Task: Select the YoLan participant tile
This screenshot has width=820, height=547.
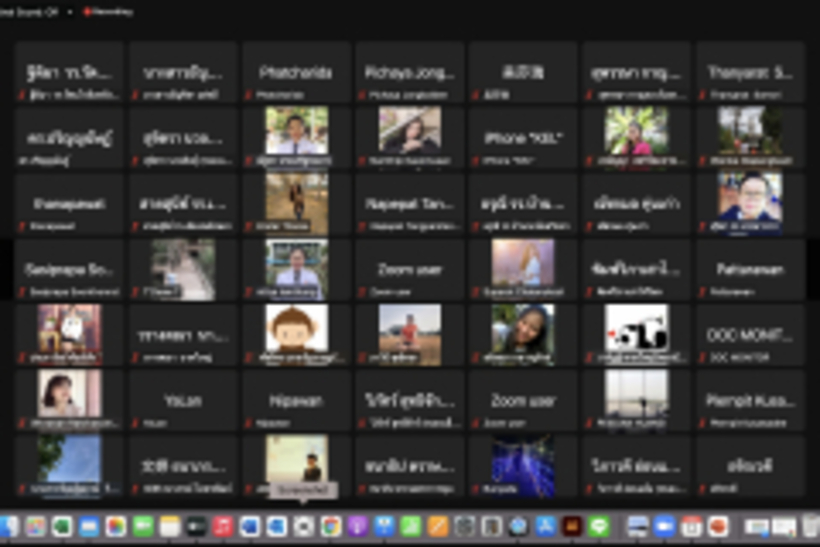Action: (183, 400)
